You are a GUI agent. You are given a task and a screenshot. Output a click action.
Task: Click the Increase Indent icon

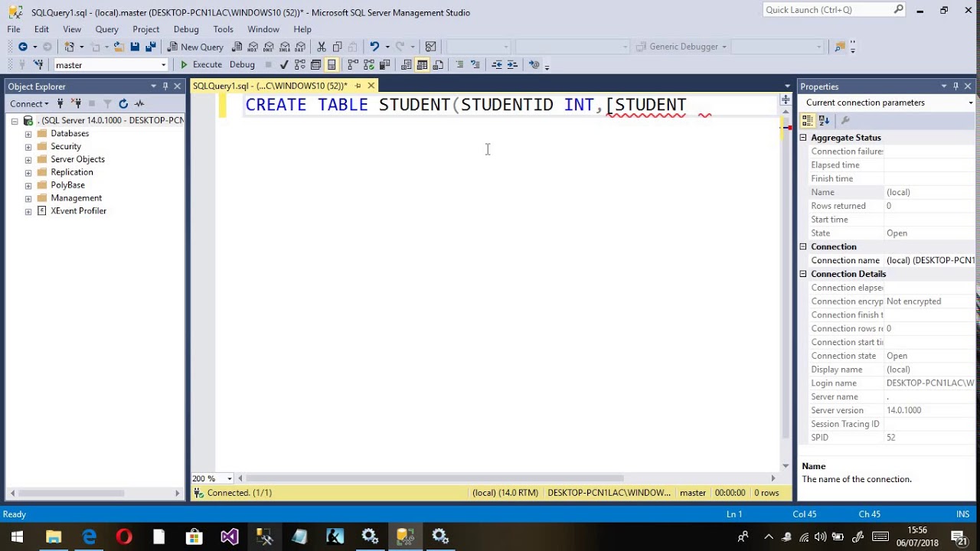coord(512,65)
